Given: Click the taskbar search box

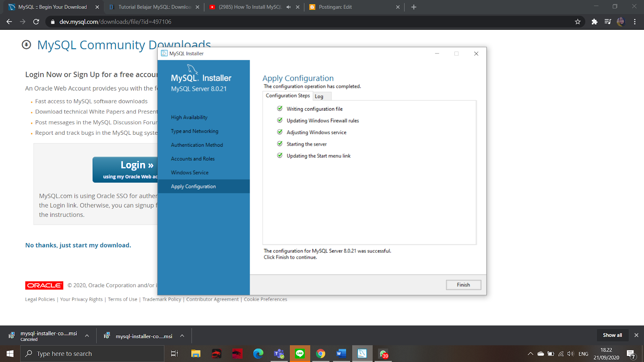Looking at the screenshot, I should [92, 354].
